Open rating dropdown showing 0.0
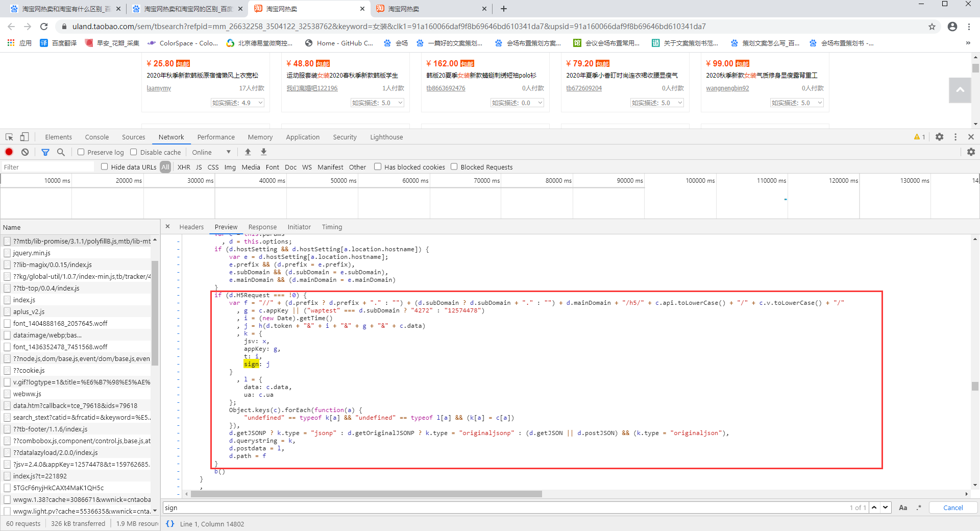980x531 pixels. (x=517, y=103)
